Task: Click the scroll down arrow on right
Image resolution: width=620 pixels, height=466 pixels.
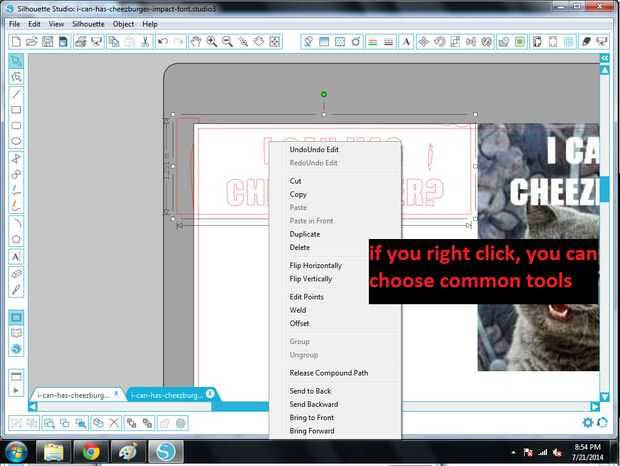Action: [x=605, y=396]
